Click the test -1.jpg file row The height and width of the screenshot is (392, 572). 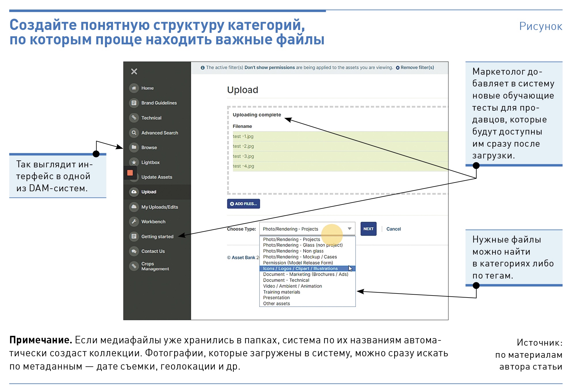point(340,136)
